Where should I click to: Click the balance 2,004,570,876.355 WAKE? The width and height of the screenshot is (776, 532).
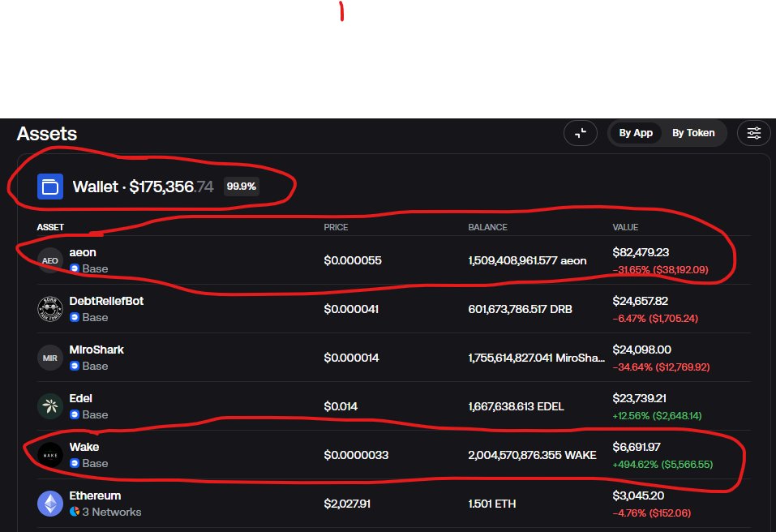pos(533,455)
